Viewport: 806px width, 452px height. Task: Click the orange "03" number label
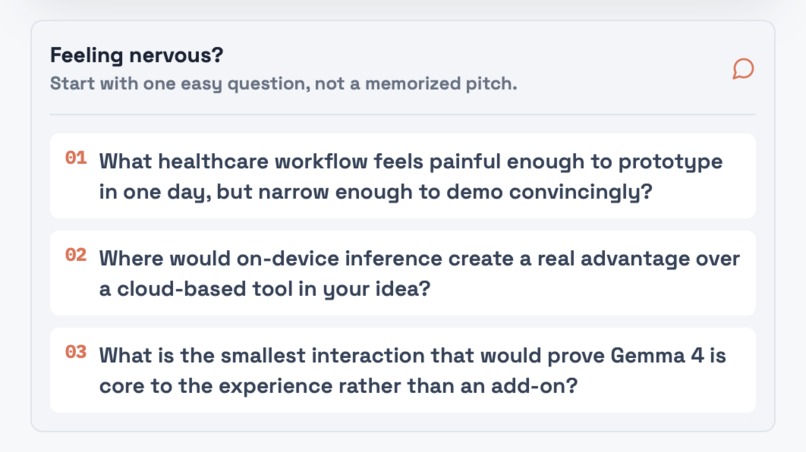76,352
